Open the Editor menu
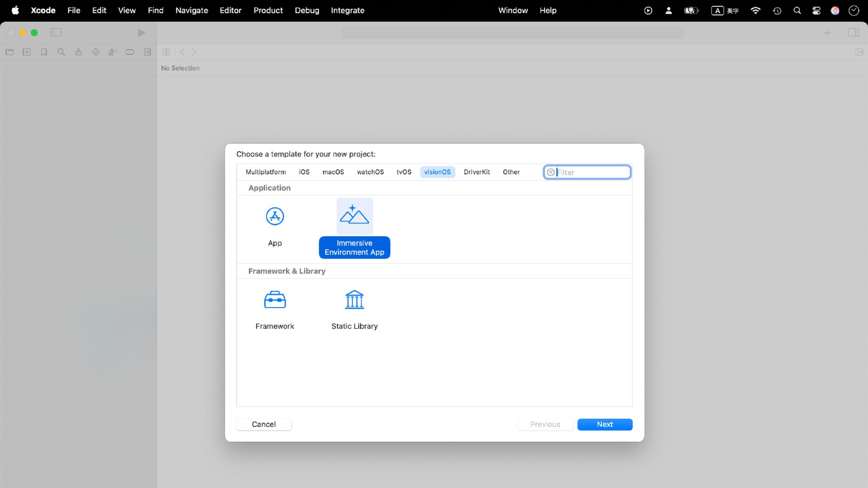Viewport: 868px width, 488px height. pos(231,10)
